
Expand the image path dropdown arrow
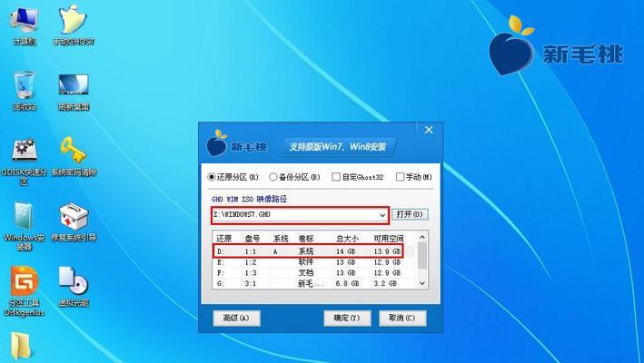pyautogui.click(x=382, y=215)
